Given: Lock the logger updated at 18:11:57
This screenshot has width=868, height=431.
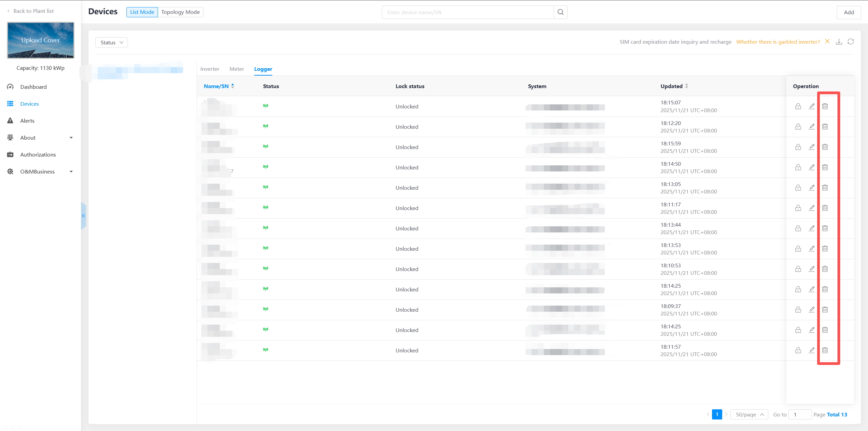Looking at the screenshot, I should (798, 350).
